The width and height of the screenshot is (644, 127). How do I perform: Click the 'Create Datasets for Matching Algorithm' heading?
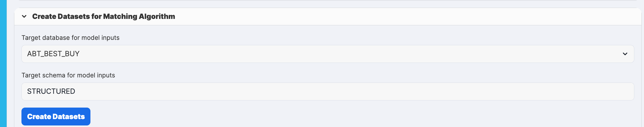[103, 17]
